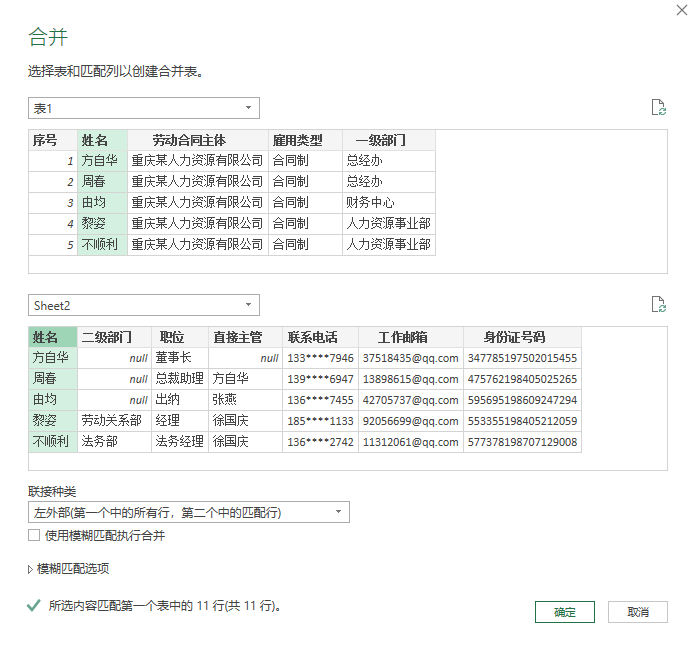The image size is (698, 654).
Task: Click the phone 136****2742 cell
Action: (x=321, y=441)
